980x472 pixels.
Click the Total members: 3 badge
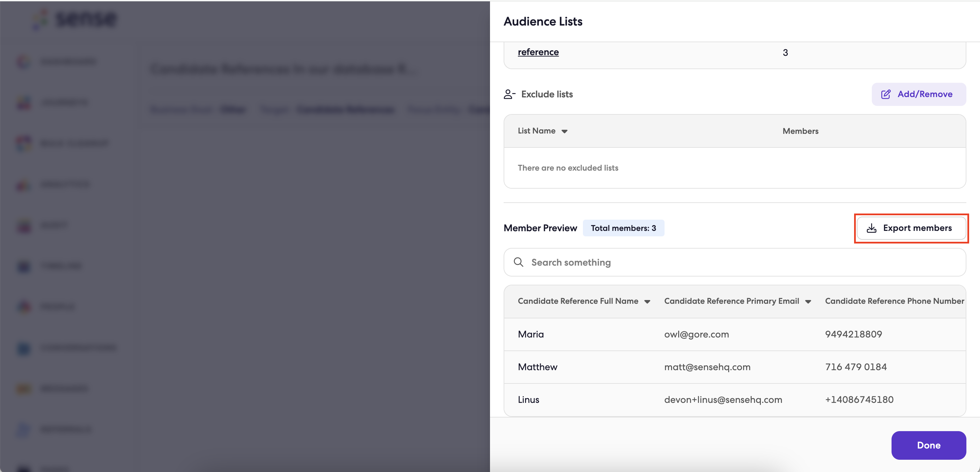[623, 228]
